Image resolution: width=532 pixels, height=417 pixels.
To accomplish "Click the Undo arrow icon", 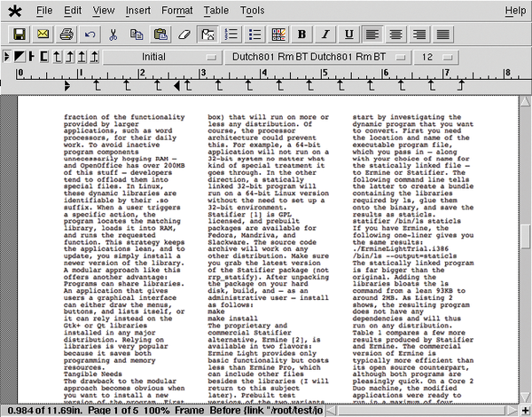I will pyautogui.click(x=90, y=35).
